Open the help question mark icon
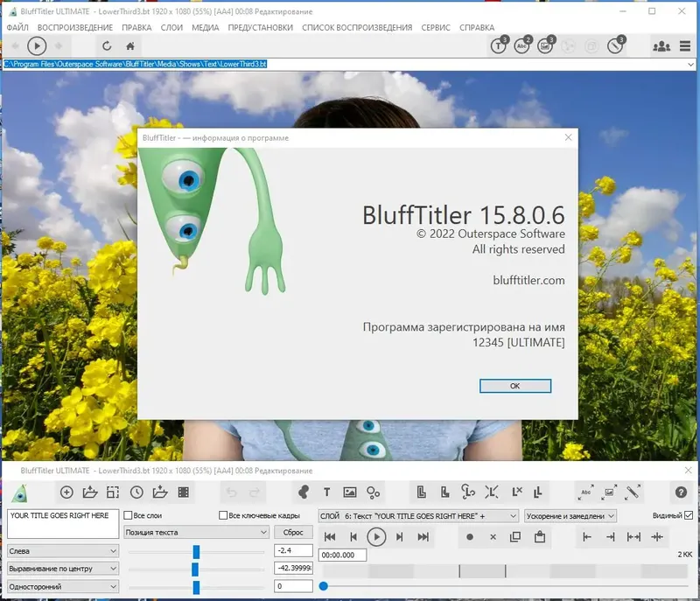This screenshot has width=700, height=601. 681,493
